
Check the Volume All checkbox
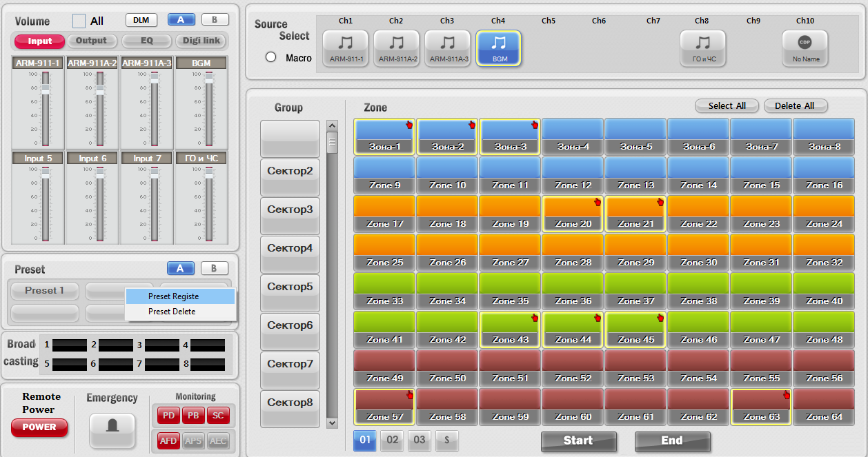pos(79,21)
